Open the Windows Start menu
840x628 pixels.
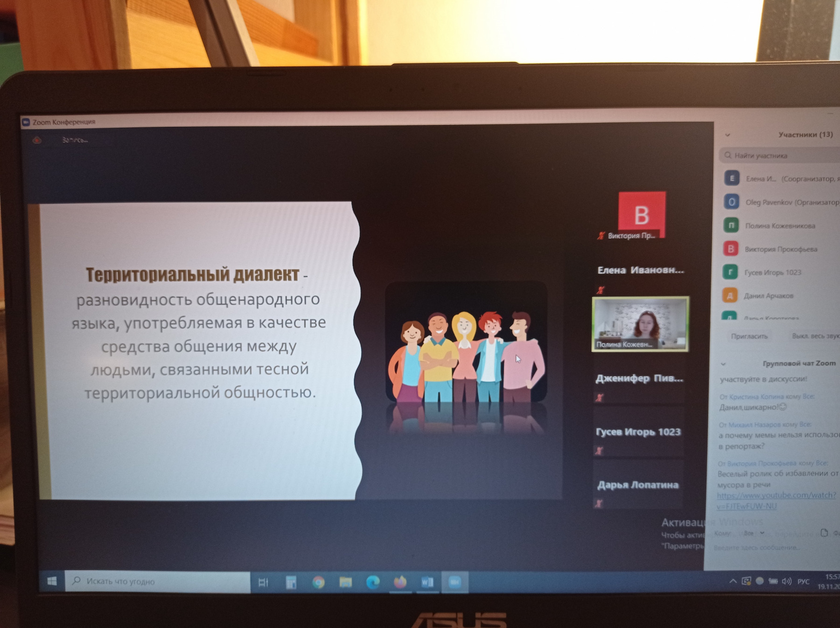pos(52,581)
